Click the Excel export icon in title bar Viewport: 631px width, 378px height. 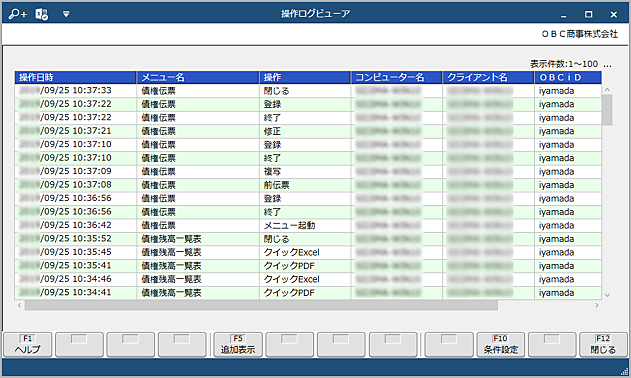point(41,14)
